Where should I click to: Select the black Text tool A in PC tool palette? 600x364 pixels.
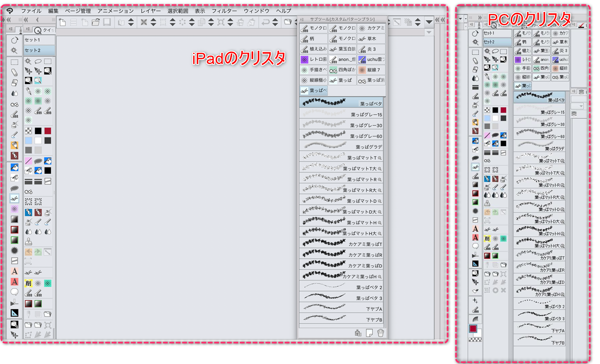(x=475, y=229)
